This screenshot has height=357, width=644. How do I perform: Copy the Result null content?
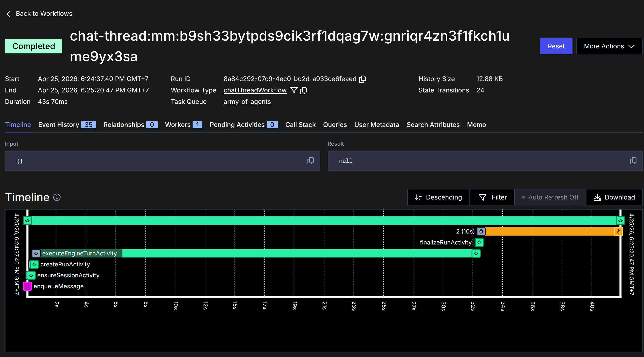[x=633, y=161]
